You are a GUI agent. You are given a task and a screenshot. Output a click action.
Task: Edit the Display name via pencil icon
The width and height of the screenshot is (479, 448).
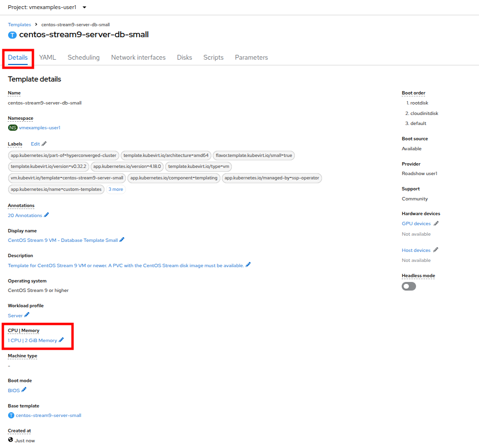coord(122,240)
